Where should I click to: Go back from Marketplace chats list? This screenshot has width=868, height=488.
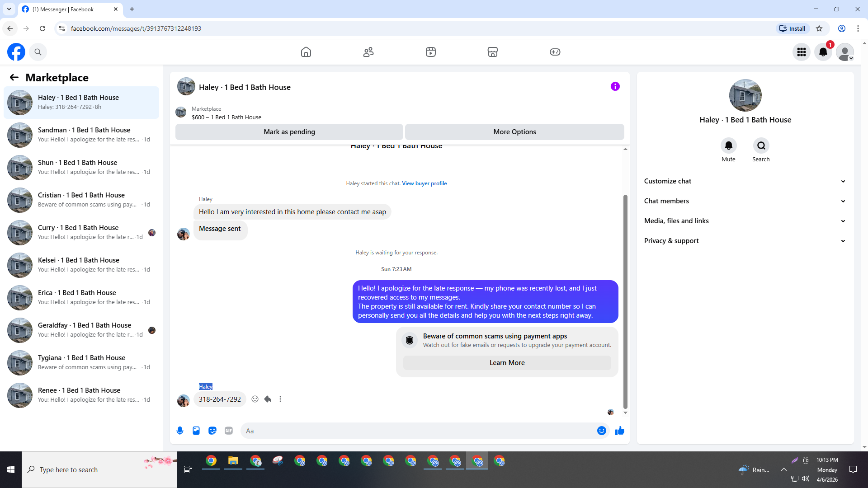(x=14, y=78)
